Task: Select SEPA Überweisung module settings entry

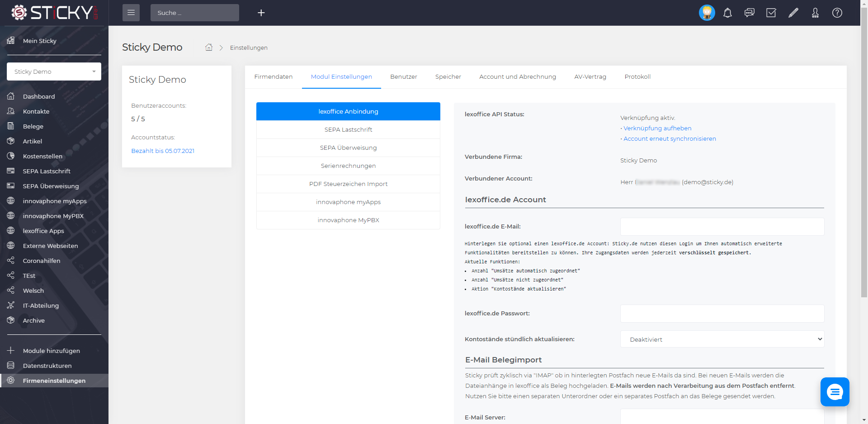Action: point(348,148)
